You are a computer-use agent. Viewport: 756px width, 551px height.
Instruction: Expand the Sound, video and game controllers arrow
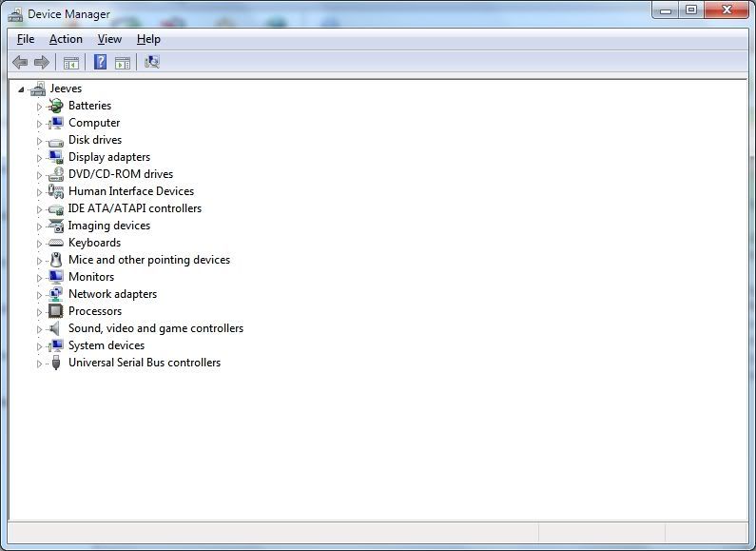(x=40, y=329)
